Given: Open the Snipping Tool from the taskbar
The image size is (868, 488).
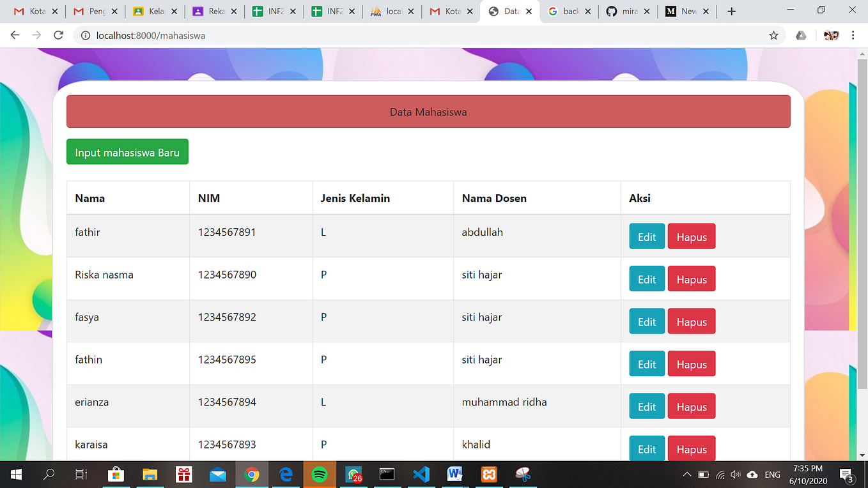Looking at the screenshot, I should click(x=522, y=475).
